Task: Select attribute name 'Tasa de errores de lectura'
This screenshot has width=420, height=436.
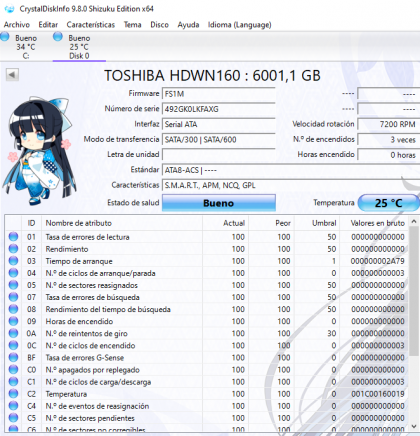Action: [87, 237]
